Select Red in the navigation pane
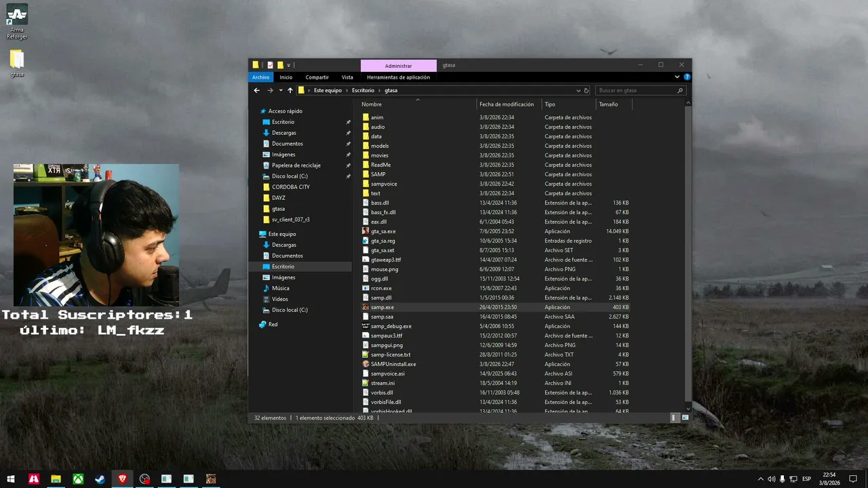The width and height of the screenshot is (868, 488). click(x=273, y=325)
